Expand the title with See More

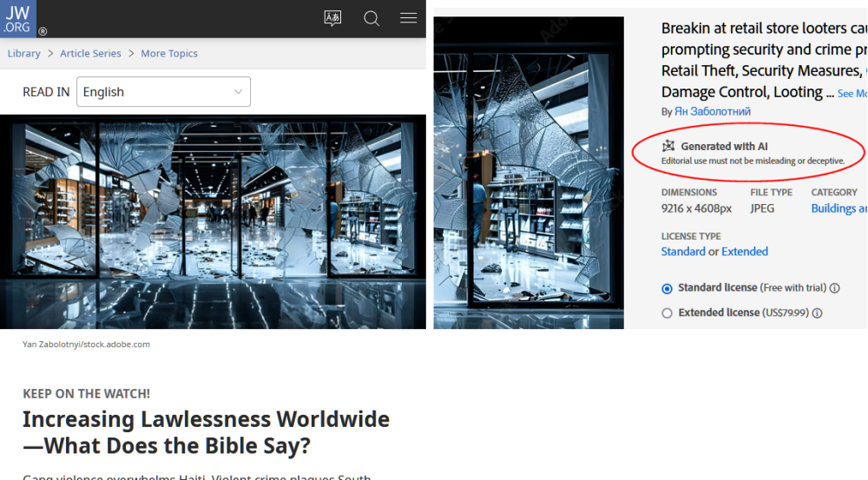[x=852, y=94]
